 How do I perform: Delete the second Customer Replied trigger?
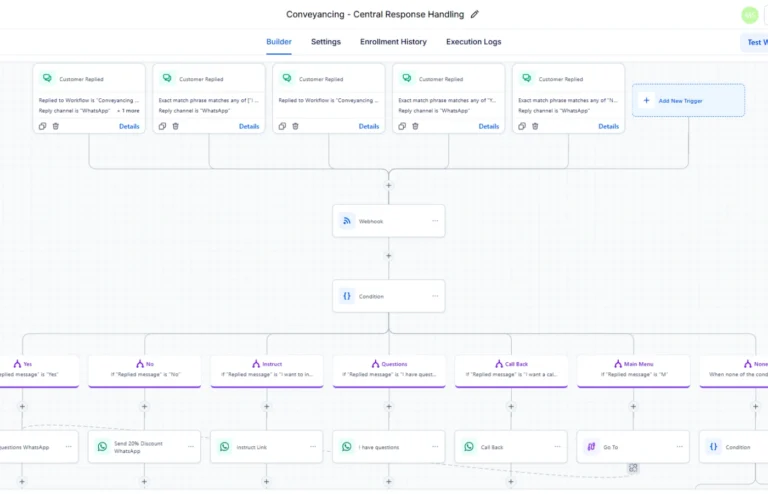coord(175,126)
